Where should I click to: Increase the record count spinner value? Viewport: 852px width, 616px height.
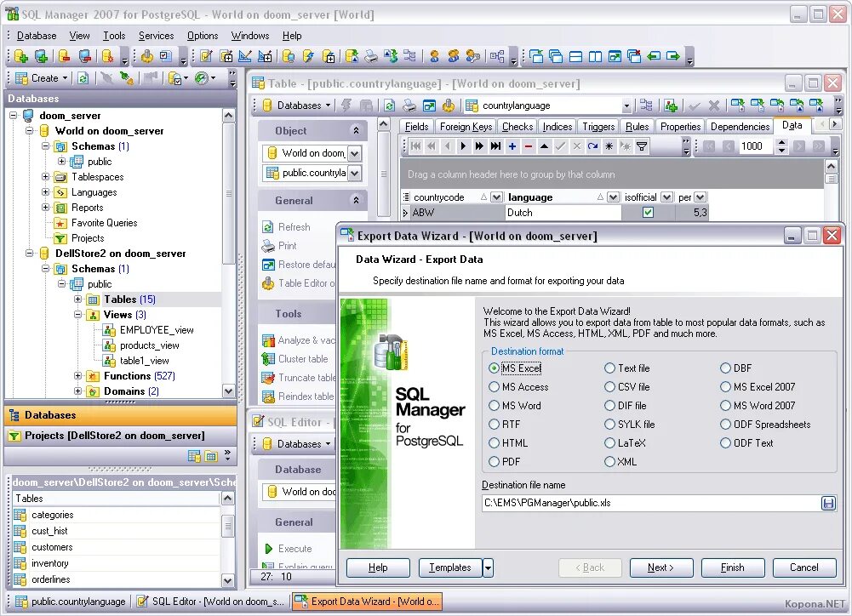click(x=781, y=142)
